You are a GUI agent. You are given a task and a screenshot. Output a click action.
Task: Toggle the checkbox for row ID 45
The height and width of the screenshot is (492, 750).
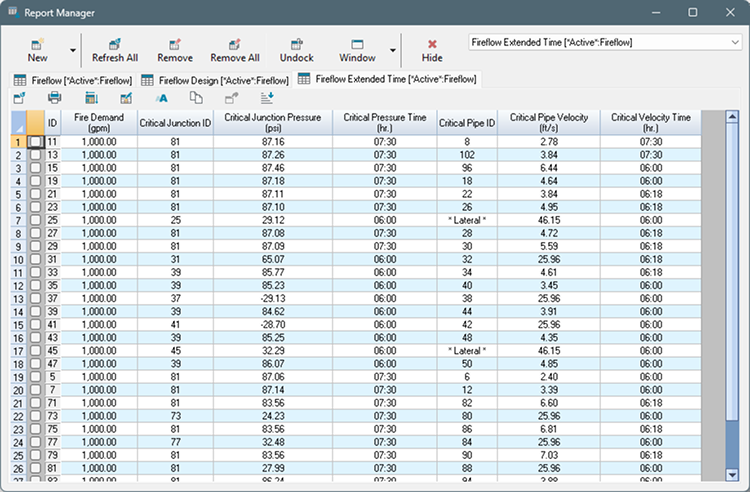click(36, 349)
